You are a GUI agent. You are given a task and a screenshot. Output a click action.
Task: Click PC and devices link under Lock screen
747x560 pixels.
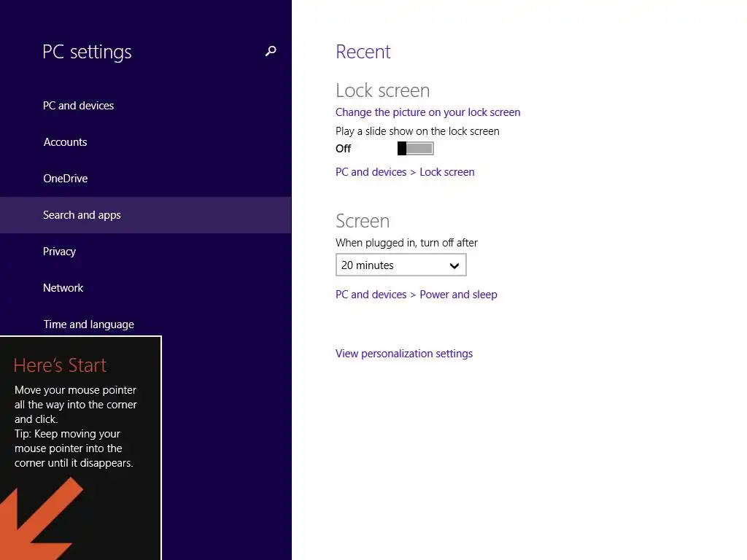pyautogui.click(x=371, y=172)
